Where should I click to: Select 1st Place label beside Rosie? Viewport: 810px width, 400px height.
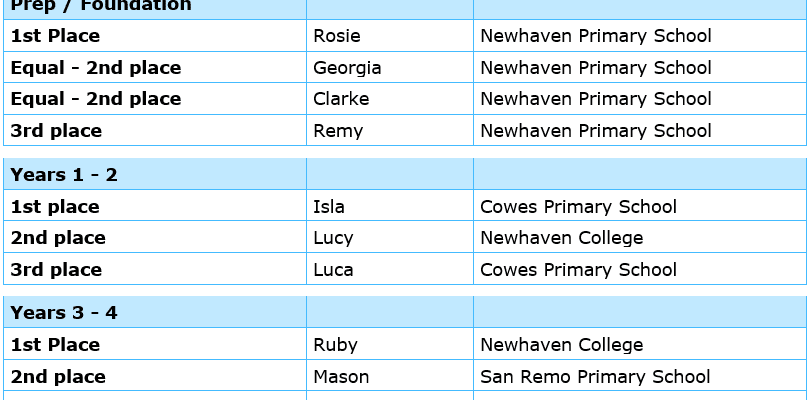pos(55,36)
